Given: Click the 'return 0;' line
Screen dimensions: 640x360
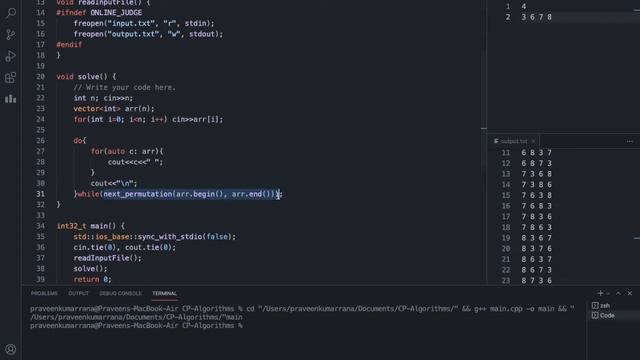Looking at the screenshot, I should [92, 279].
